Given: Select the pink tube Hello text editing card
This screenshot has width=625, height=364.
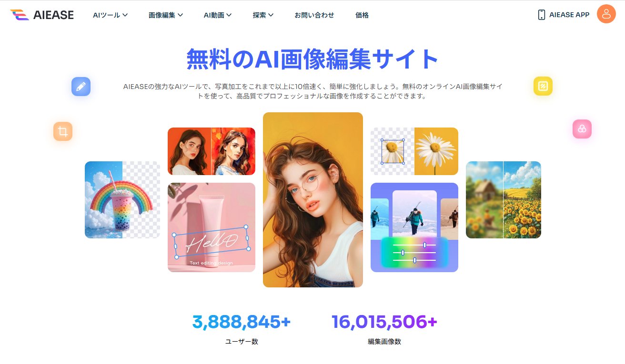Looking at the screenshot, I should (x=212, y=227).
